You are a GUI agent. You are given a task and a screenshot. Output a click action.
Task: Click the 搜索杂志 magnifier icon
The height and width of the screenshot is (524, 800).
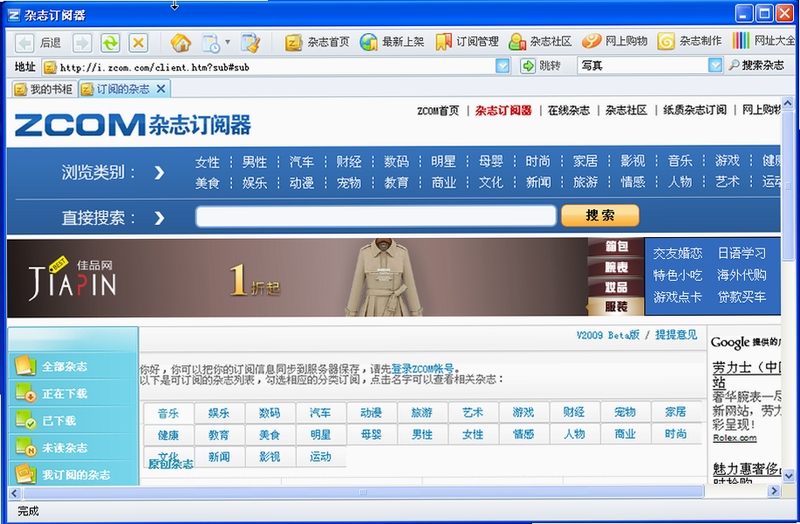tap(734, 65)
